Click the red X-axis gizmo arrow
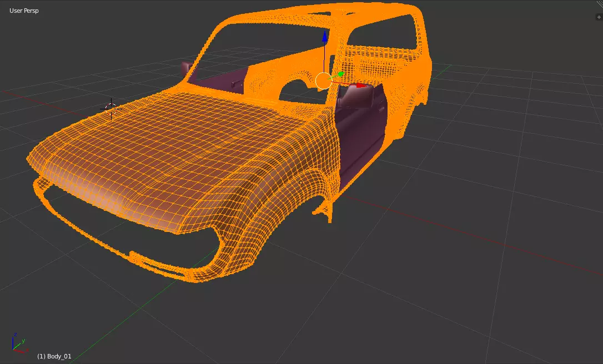 pos(361,85)
